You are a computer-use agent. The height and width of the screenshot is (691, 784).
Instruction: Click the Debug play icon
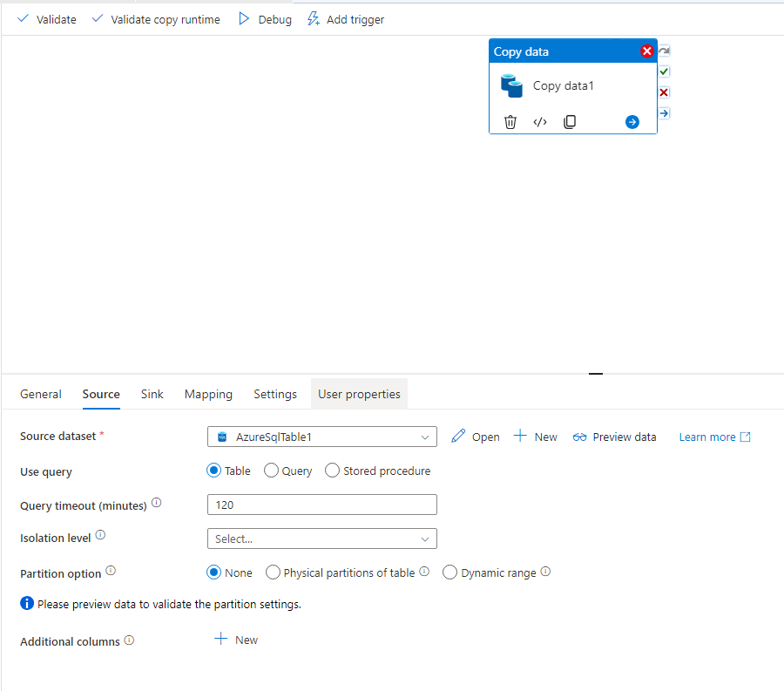pos(246,18)
